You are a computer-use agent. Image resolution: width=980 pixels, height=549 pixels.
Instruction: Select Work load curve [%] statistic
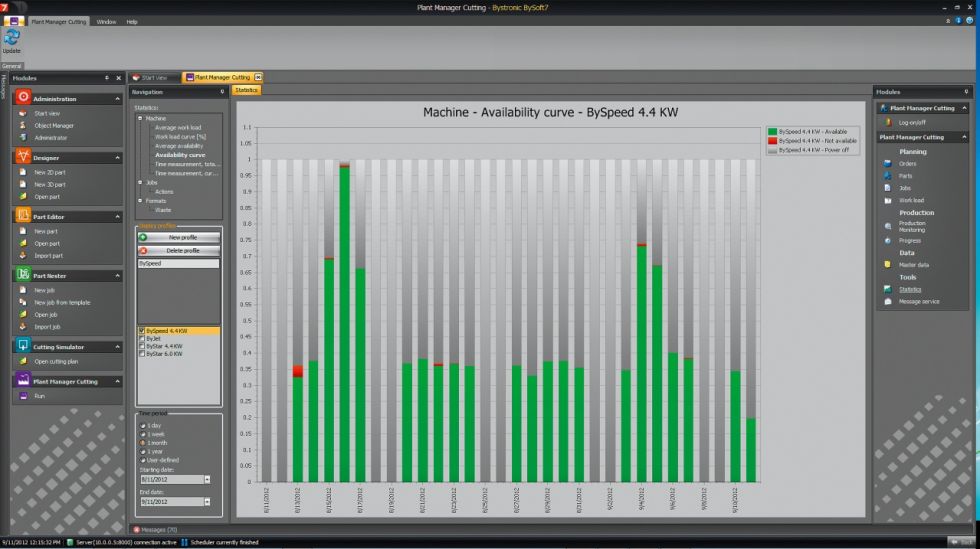(x=180, y=136)
